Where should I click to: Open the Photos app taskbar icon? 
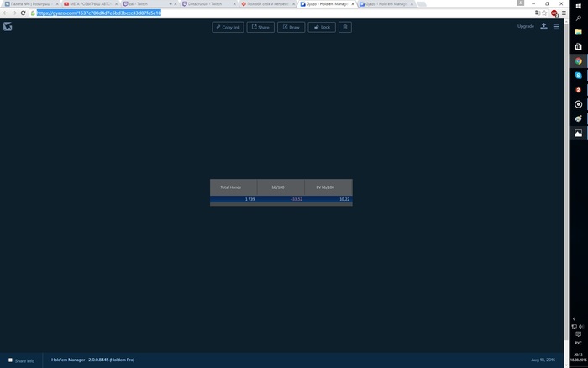(578, 134)
